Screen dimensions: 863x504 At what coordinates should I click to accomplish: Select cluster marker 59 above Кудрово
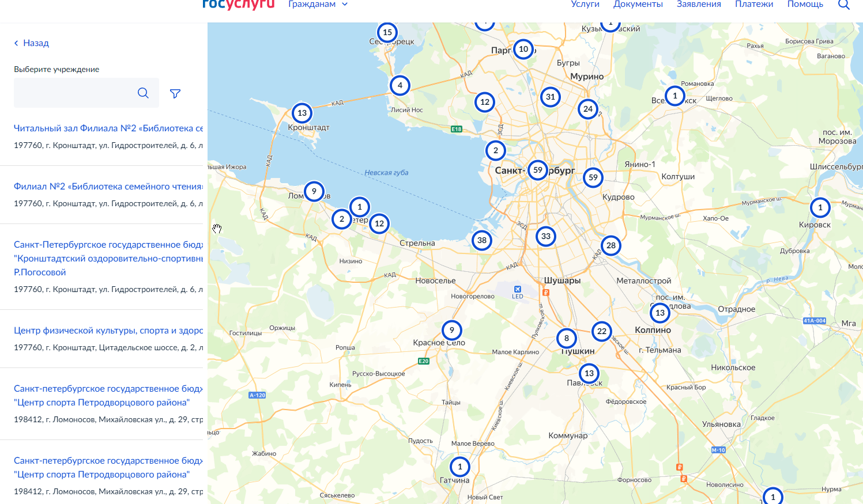point(593,177)
